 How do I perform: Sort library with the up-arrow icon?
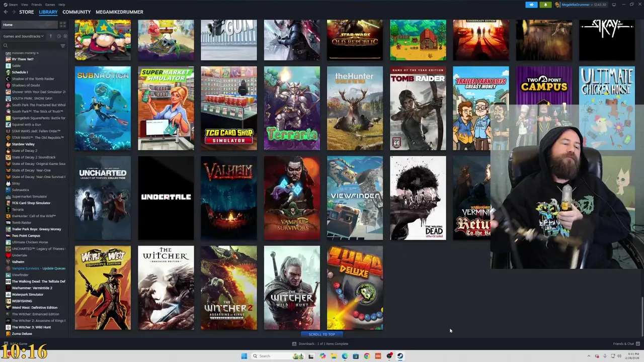pyautogui.click(x=50, y=36)
